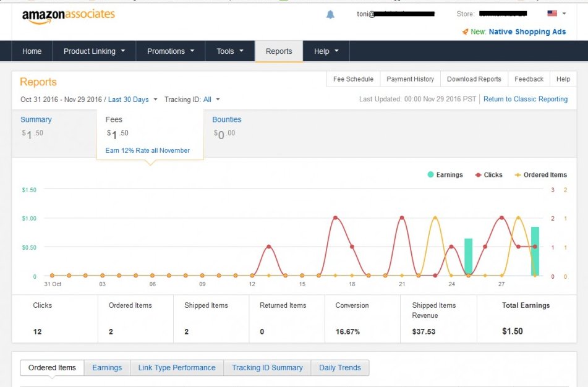Open the Last 30 Days date range dropdown
This screenshot has height=387, width=588.
pyautogui.click(x=132, y=100)
